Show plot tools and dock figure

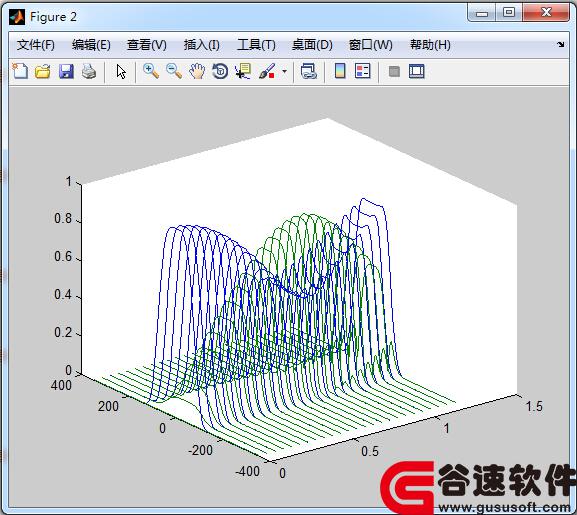tap(417, 71)
